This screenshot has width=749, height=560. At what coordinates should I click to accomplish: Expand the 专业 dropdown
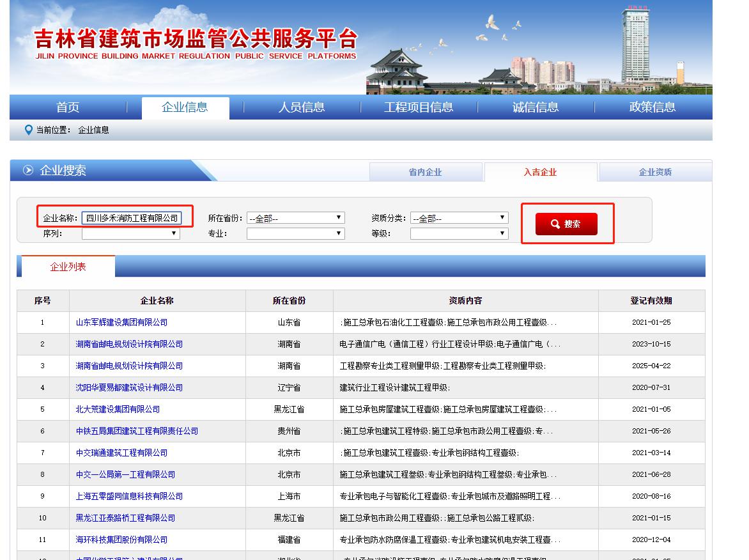pos(295,233)
